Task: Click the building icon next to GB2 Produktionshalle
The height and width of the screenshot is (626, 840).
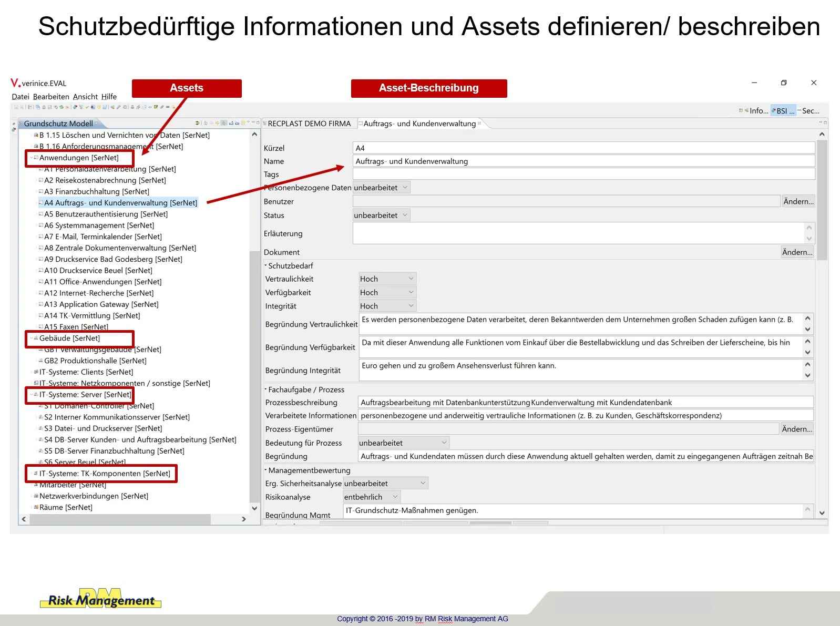Action: click(40, 361)
